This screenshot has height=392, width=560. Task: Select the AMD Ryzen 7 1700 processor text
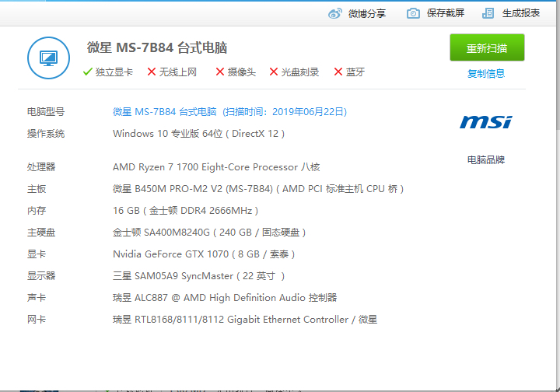tap(216, 166)
